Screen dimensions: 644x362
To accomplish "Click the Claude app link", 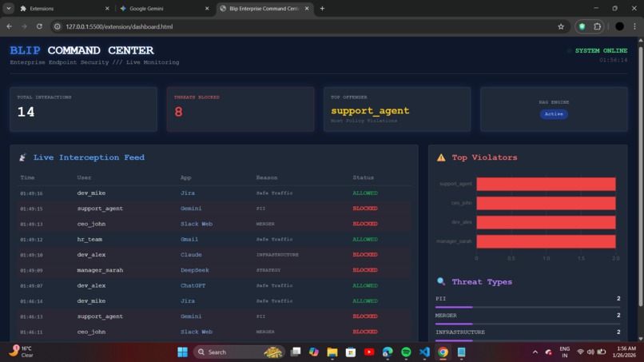I will (x=191, y=255).
